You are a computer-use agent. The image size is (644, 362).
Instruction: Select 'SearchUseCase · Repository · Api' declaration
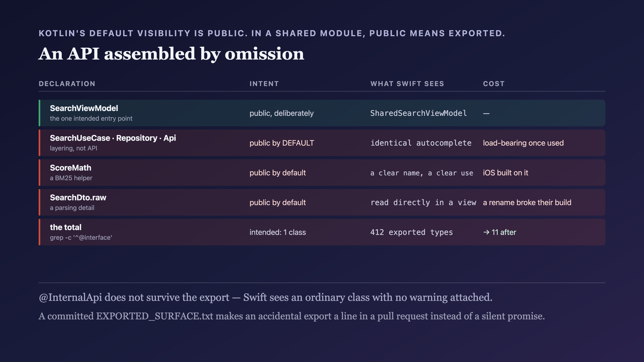(x=113, y=138)
